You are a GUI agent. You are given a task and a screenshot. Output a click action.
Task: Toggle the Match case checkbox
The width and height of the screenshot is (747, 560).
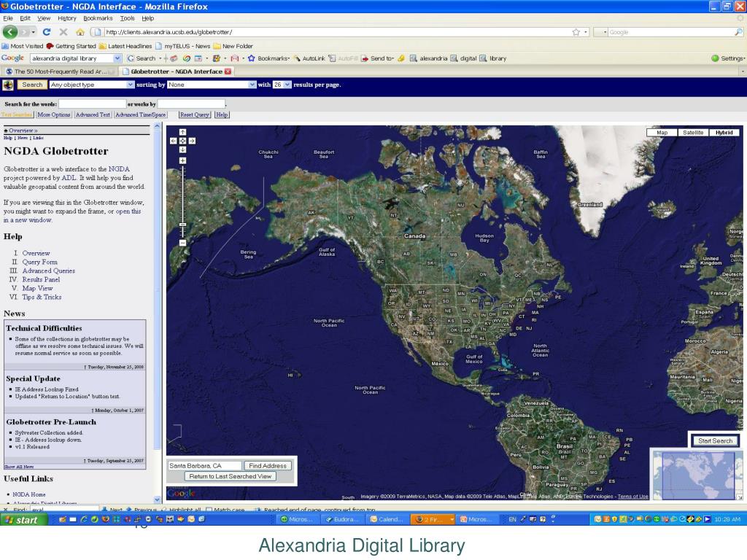pyautogui.click(x=209, y=510)
